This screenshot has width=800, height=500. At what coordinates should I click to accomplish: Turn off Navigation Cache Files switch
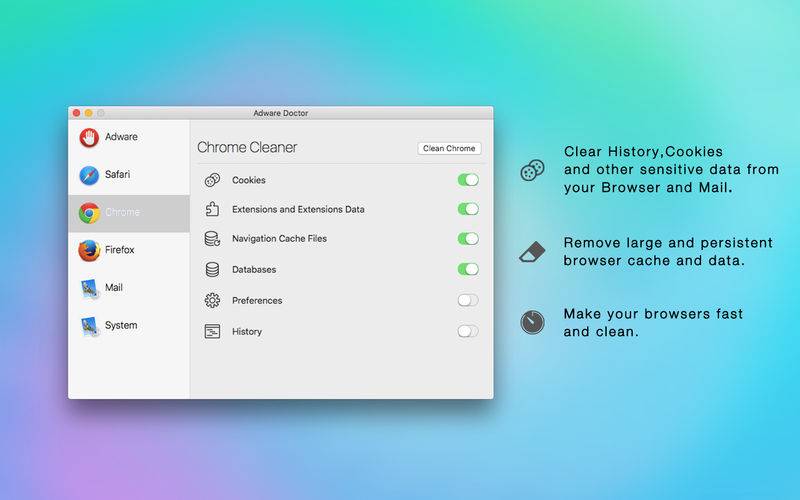(x=468, y=238)
